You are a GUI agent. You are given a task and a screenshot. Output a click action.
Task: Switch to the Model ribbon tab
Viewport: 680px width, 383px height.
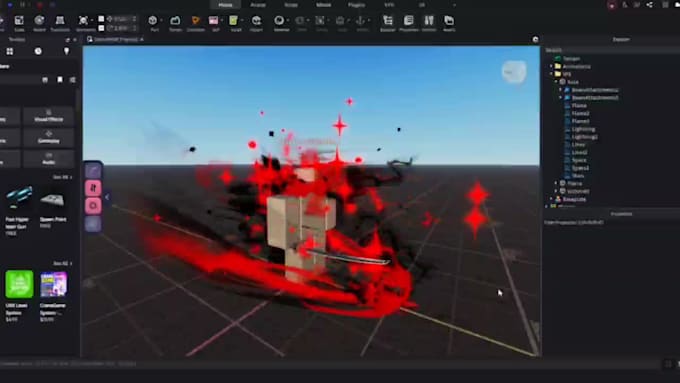coord(324,5)
